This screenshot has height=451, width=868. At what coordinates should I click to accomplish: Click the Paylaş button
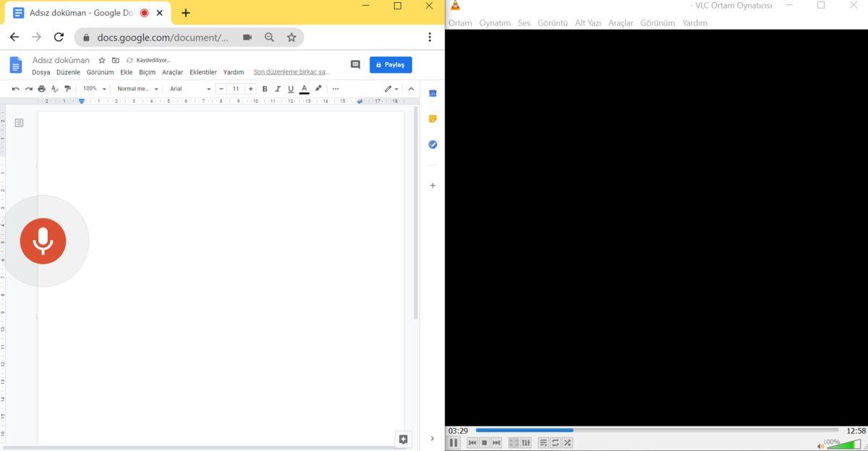[391, 64]
